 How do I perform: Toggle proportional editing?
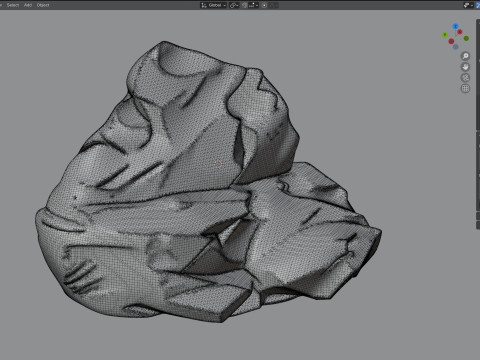coord(264,5)
